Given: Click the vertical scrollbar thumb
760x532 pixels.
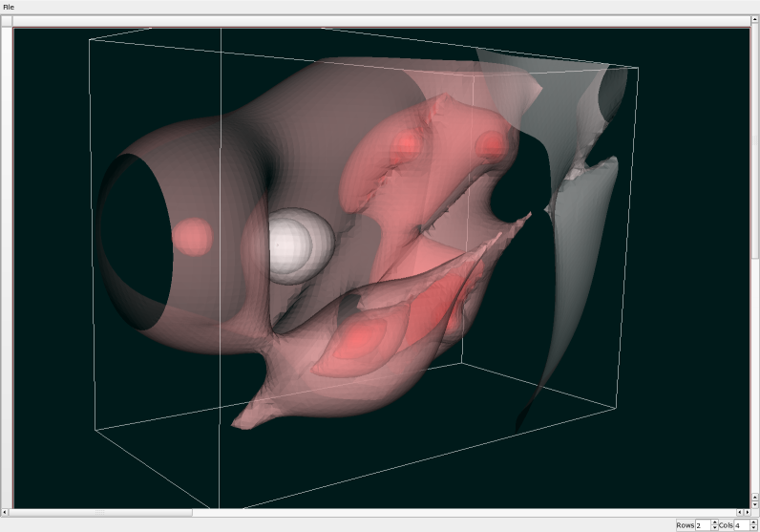Looking at the screenshot, I should pyautogui.click(x=754, y=140).
